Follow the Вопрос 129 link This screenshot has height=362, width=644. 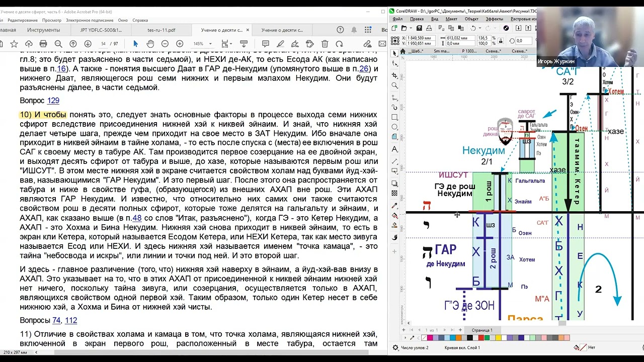point(53,101)
